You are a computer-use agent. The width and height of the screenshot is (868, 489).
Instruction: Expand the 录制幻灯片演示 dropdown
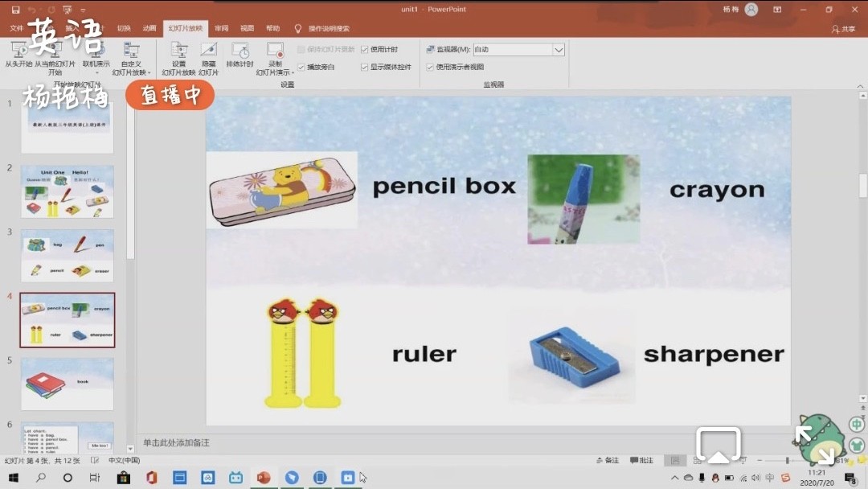click(275, 72)
